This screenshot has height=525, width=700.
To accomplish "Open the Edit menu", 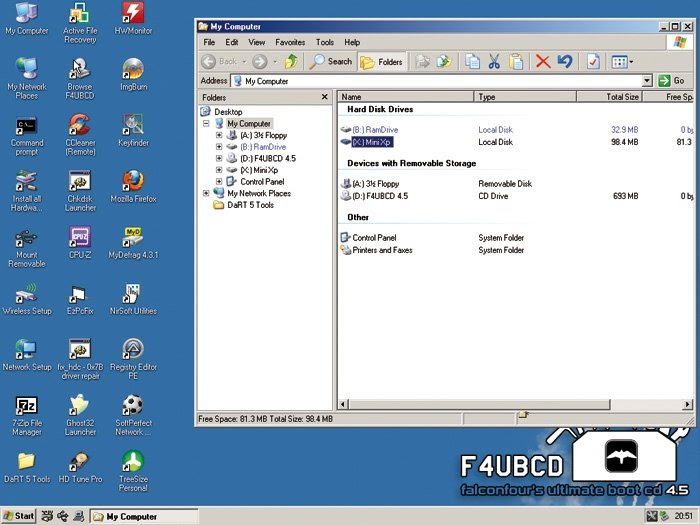I will coord(232,42).
